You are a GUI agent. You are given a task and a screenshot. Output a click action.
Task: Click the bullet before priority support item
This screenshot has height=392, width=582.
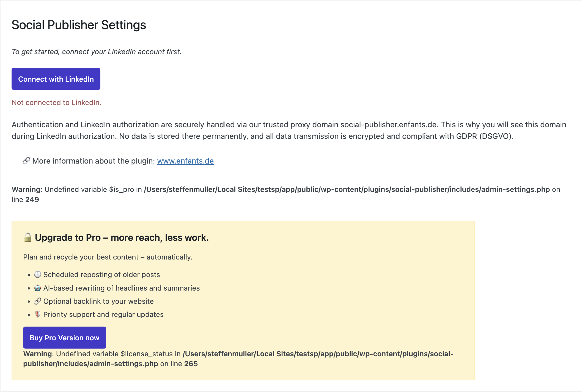(x=29, y=314)
